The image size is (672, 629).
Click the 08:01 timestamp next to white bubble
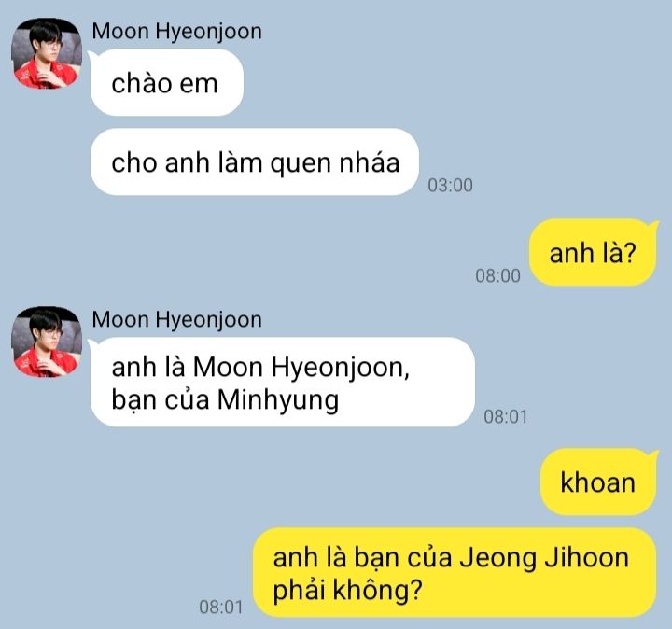click(x=505, y=417)
